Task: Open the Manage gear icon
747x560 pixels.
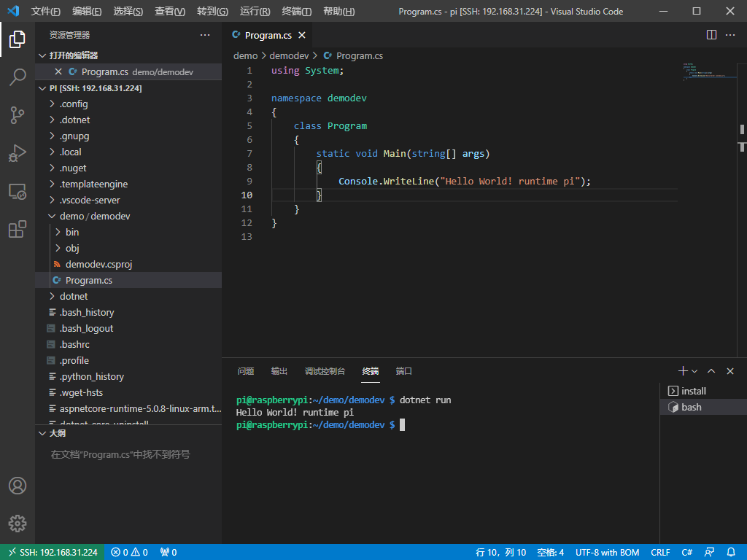Action: [18, 524]
